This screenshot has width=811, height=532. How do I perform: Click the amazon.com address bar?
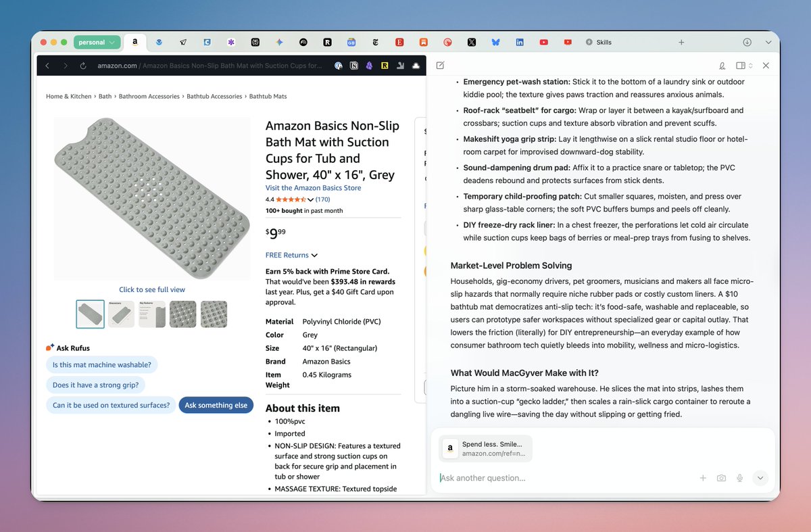[x=210, y=66]
